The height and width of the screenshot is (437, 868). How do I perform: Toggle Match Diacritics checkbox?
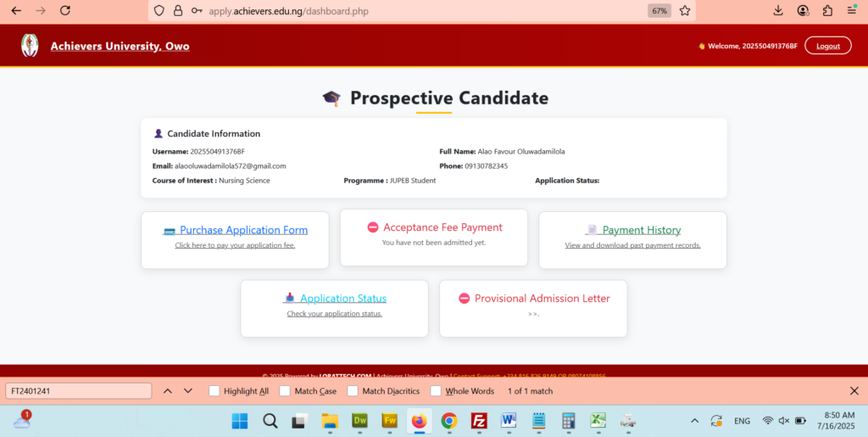353,391
